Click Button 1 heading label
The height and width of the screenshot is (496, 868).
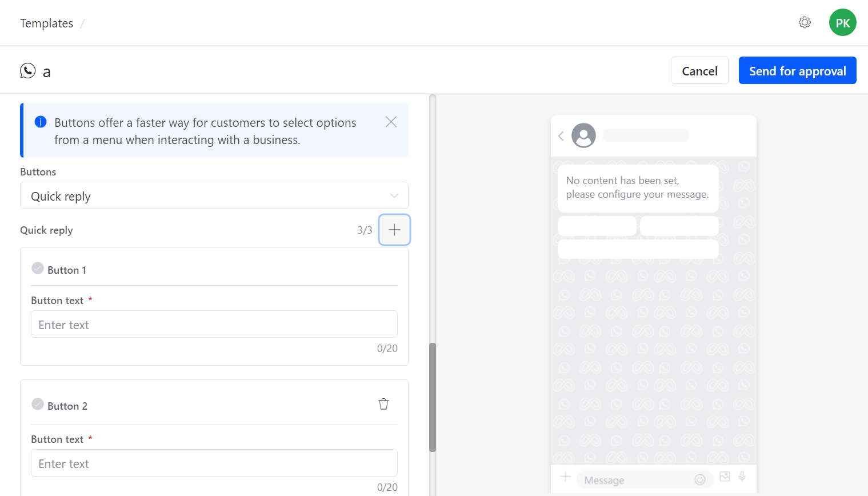point(67,270)
